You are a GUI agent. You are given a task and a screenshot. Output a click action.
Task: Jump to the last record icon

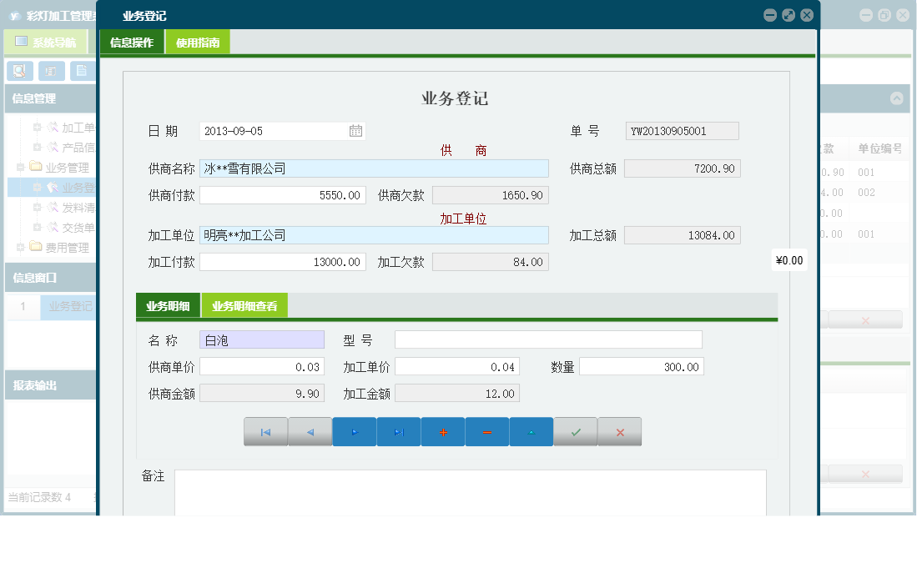click(x=398, y=431)
